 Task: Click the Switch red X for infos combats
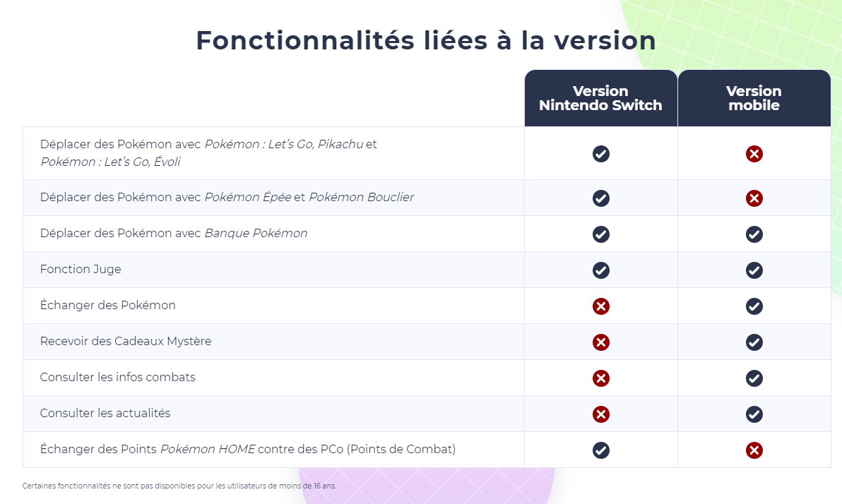(x=601, y=378)
